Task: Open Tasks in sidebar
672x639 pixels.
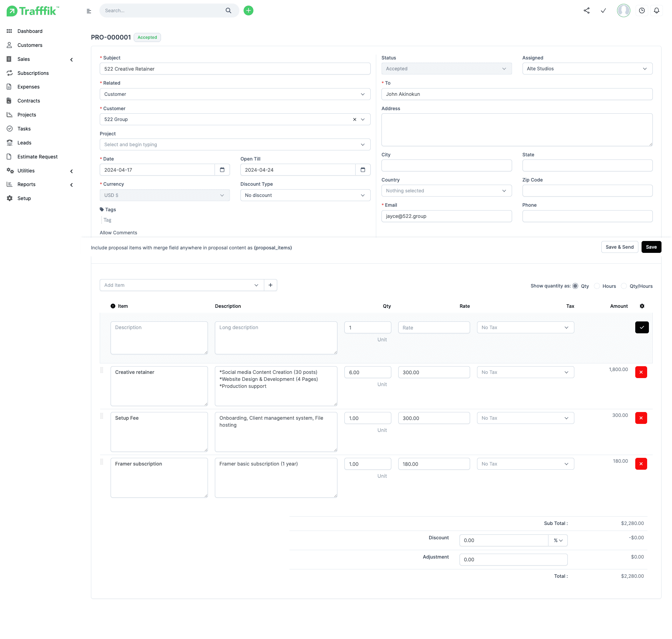Action: (x=24, y=129)
